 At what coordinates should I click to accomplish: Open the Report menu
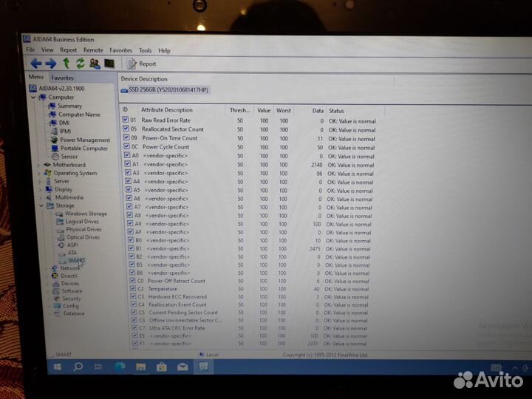coord(68,50)
